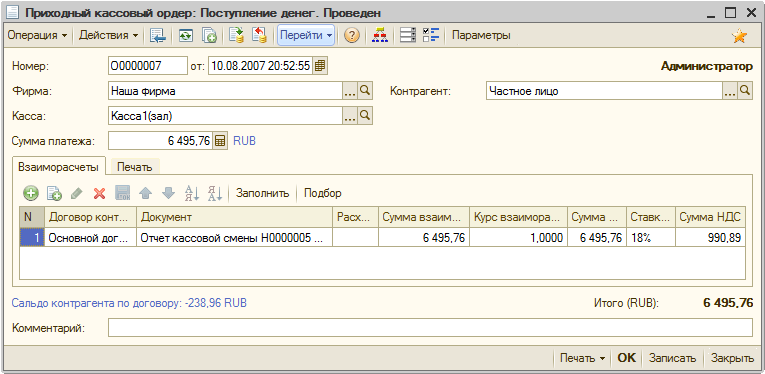Click the favorites star icon
The height and width of the screenshot is (374, 765).
click(x=740, y=36)
